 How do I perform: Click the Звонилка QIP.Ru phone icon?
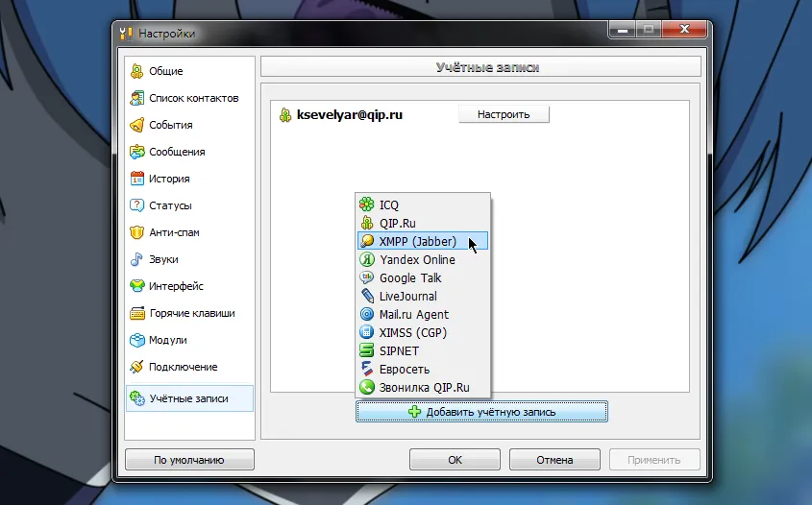367,387
